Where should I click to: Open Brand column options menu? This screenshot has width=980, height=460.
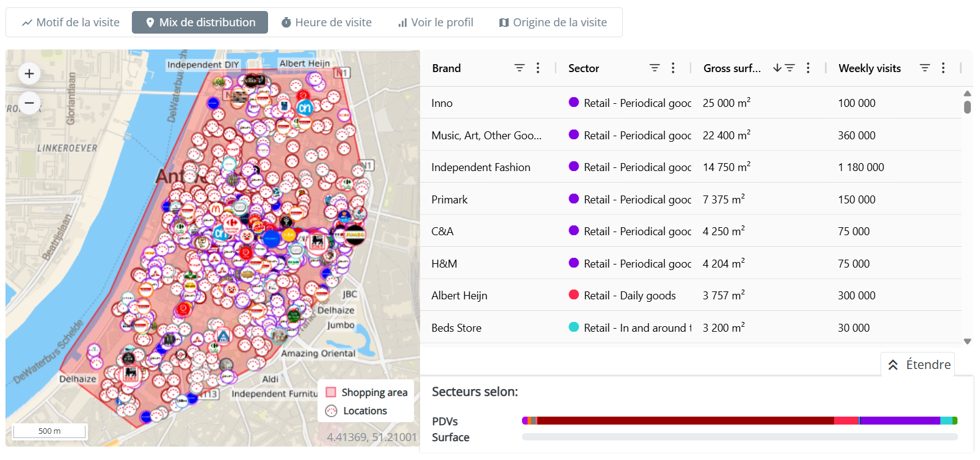(x=538, y=68)
